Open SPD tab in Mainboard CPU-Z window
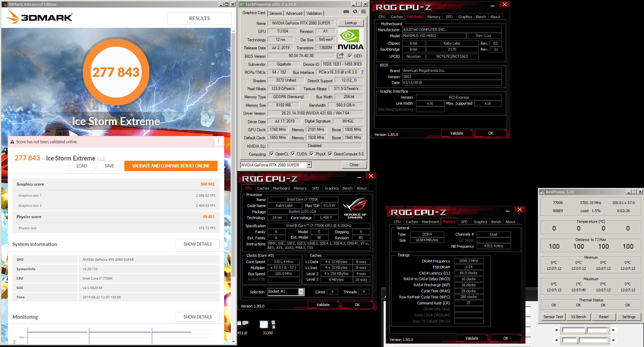This screenshot has width=644, height=347. [449, 17]
